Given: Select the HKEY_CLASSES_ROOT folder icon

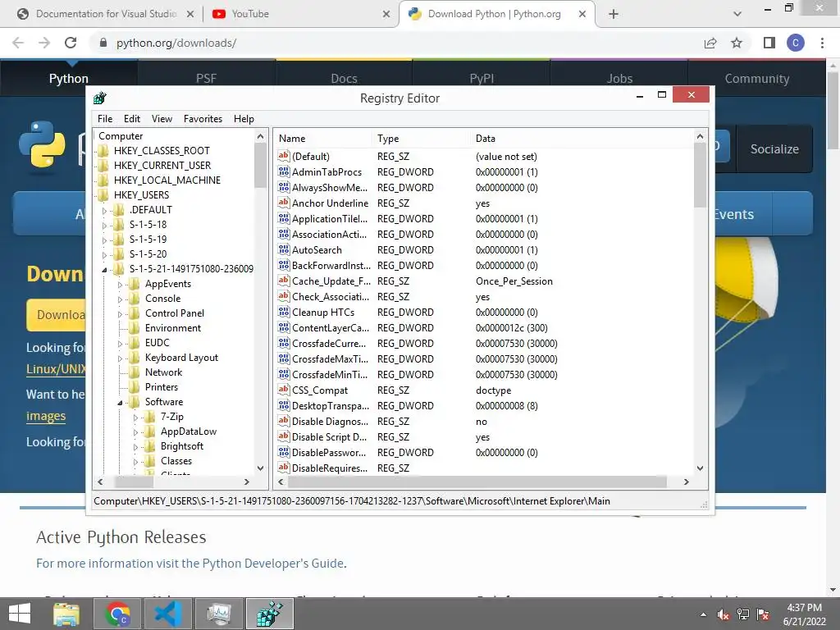Looking at the screenshot, I should coord(103,151).
